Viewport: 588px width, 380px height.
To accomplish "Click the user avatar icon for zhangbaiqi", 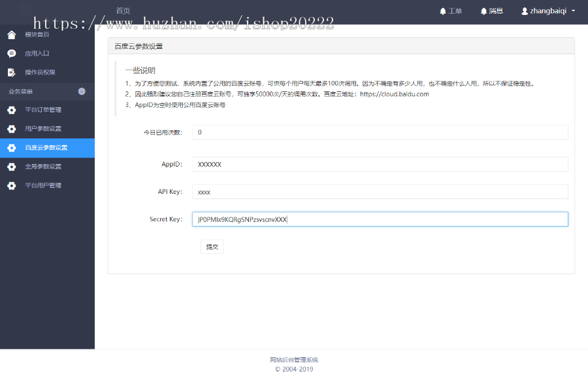I will point(525,10).
